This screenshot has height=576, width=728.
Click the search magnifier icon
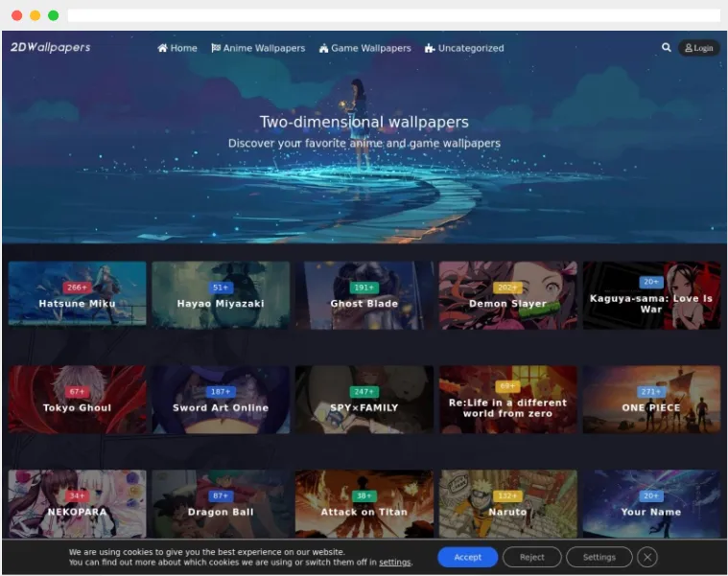pyautogui.click(x=667, y=47)
